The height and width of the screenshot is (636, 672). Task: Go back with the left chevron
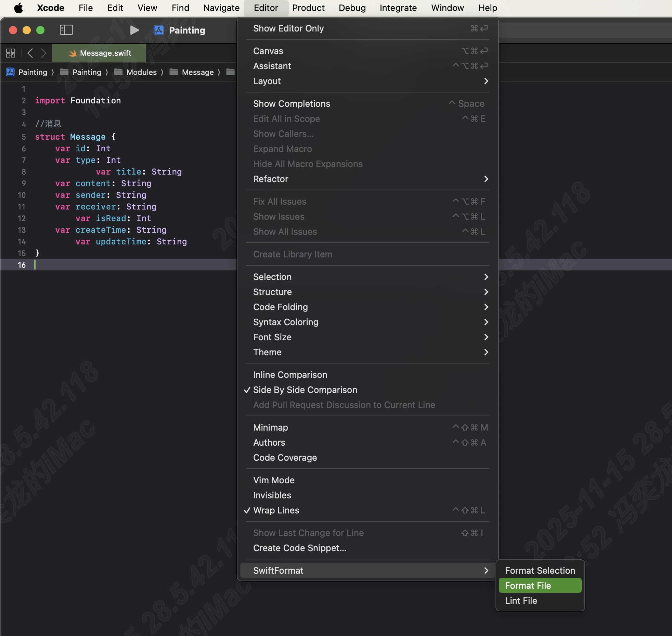[30, 53]
